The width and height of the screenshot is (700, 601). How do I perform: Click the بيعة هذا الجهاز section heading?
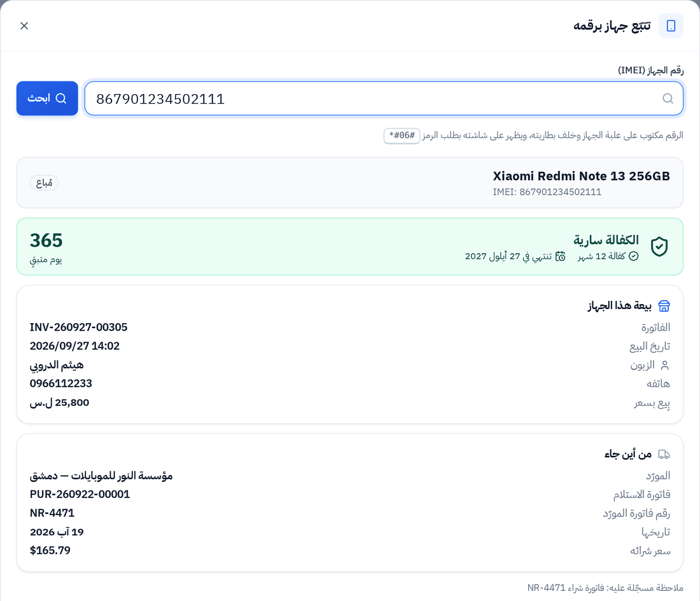(620, 306)
